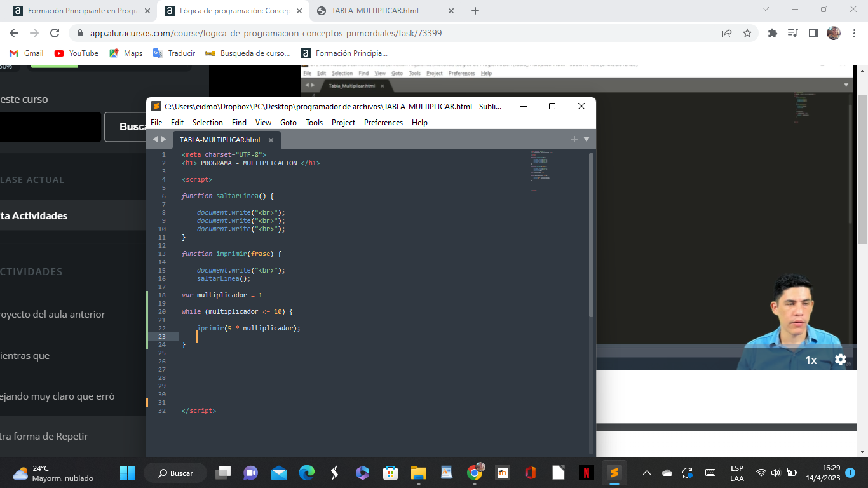
Task: Open Sublime Help menu
Action: tap(419, 123)
